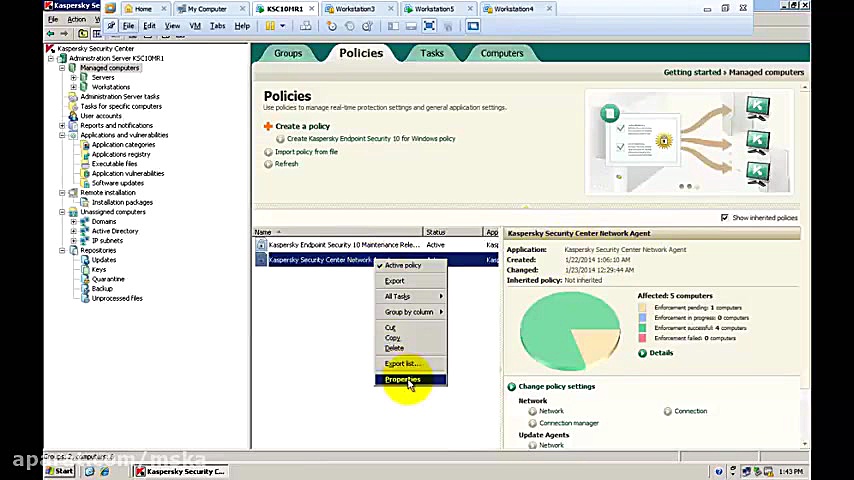Switch to the Tasks tab
This screenshot has height=480, width=854.
pyautogui.click(x=432, y=53)
